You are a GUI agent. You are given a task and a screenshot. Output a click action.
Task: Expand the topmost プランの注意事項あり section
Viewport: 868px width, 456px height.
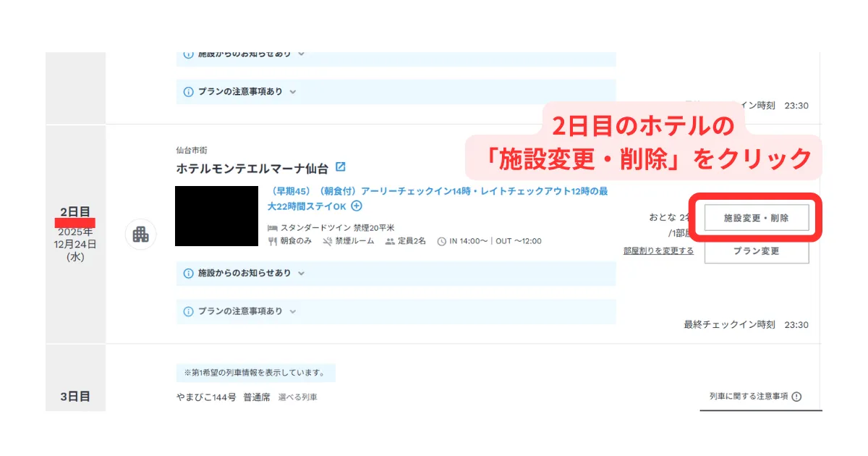[x=240, y=92]
